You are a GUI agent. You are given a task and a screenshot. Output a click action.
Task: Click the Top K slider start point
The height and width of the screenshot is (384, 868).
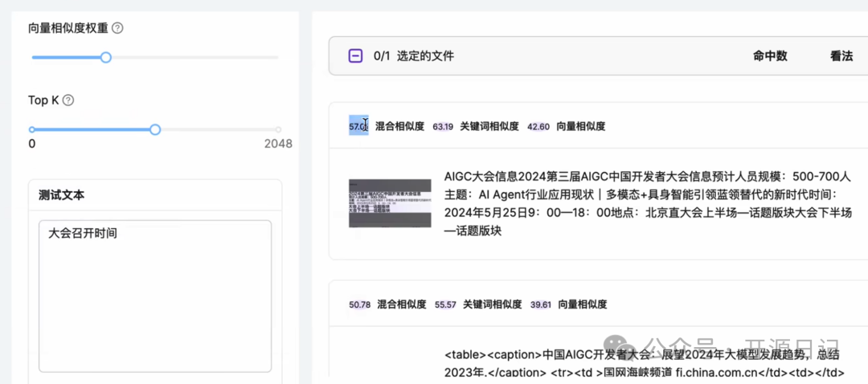click(31, 129)
